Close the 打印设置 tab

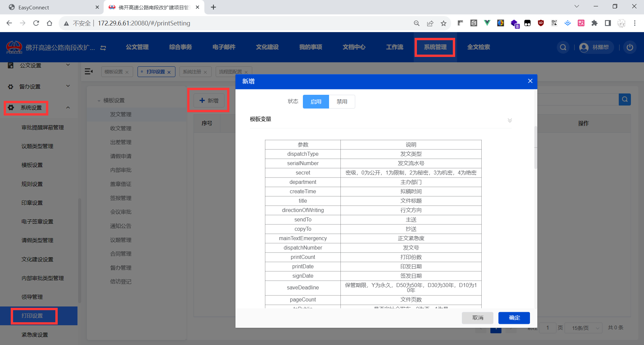(x=169, y=72)
